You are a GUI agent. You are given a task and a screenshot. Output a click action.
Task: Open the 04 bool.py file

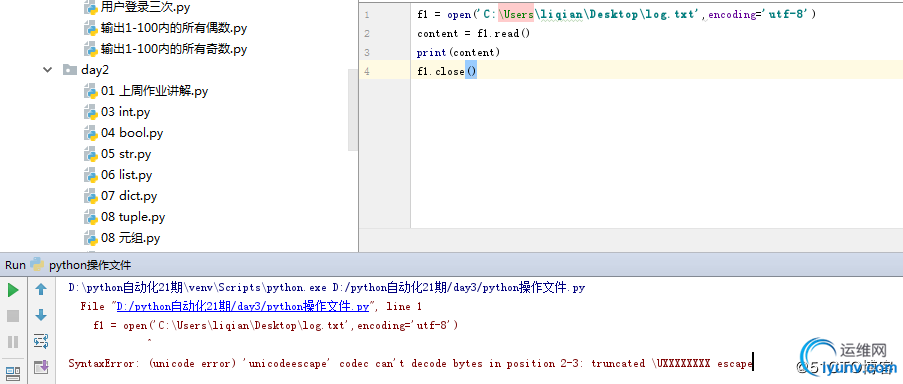(x=132, y=133)
